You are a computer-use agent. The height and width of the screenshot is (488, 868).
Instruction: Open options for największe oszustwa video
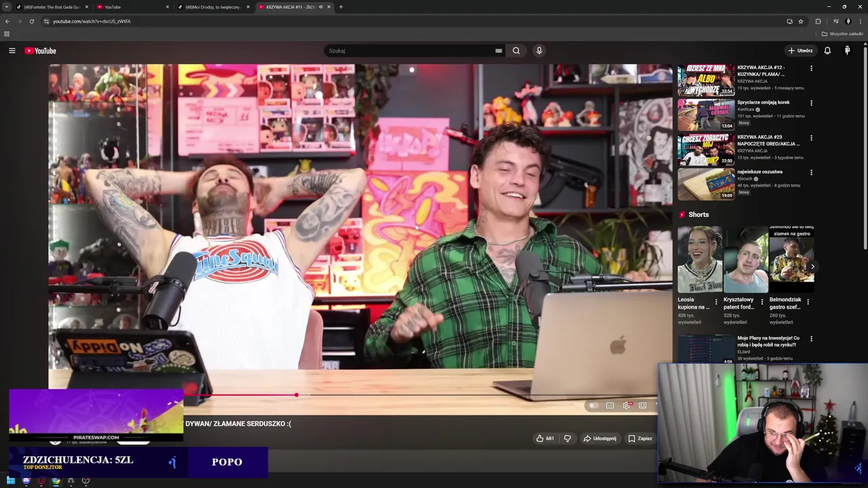pyautogui.click(x=811, y=172)
